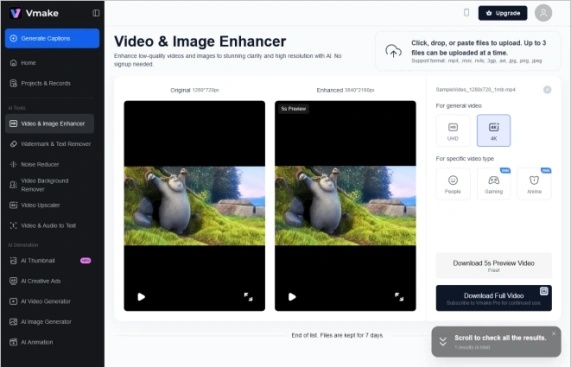Open the AI Animation tool
The height and width of the screenshot is (367, 571).
click(49, 342)
